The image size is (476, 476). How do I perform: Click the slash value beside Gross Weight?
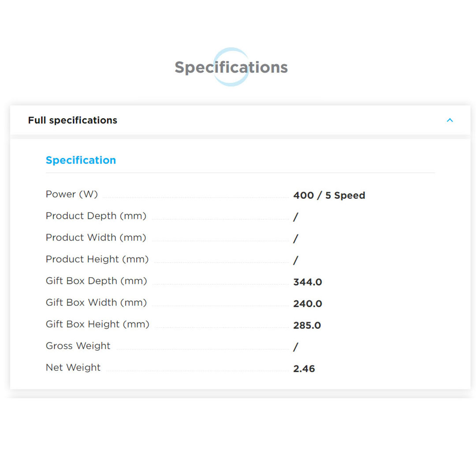[296, 347]
